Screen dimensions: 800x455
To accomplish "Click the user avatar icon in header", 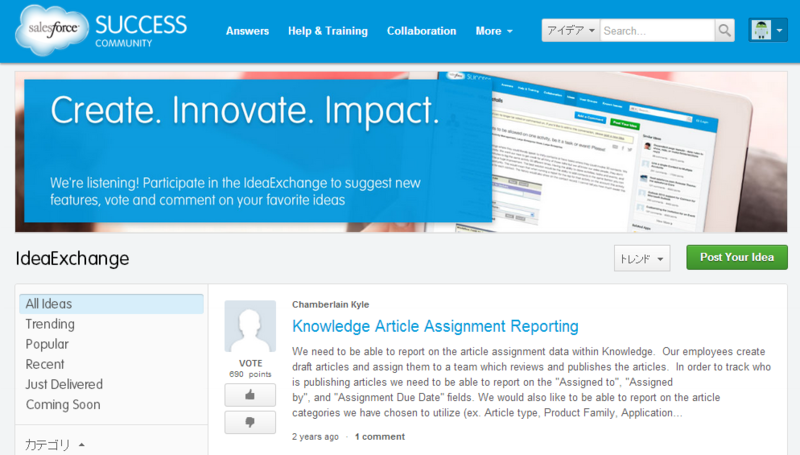I will pos(761,31).
